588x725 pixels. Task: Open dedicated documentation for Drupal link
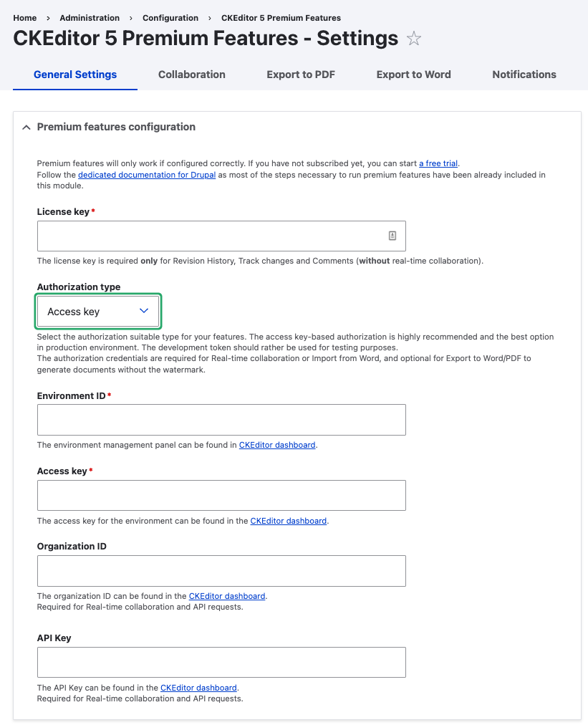[147, 175]
